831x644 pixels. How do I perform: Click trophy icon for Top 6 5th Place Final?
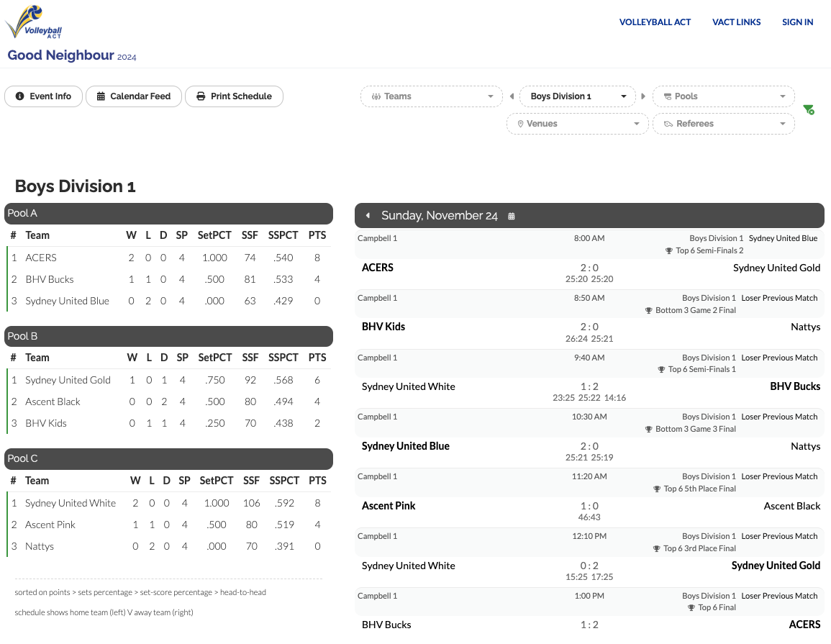click(657, 489)
